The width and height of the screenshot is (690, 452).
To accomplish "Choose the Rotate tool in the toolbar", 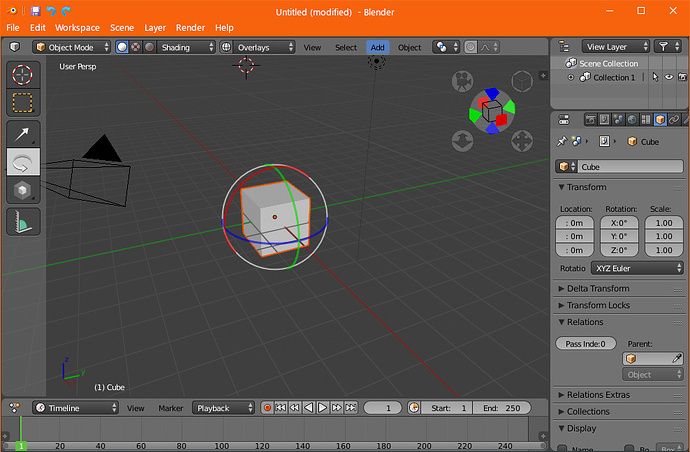I will point(22,162).
